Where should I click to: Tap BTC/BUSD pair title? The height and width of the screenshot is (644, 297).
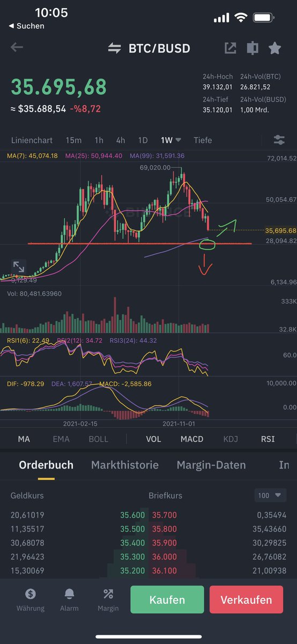pos(159,48)
